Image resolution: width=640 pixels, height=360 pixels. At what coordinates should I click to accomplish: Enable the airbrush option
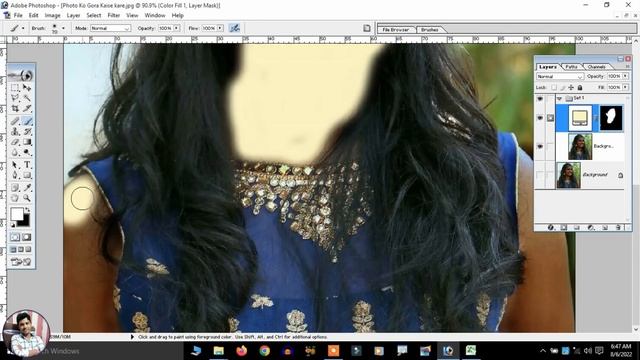pos(234,28)
